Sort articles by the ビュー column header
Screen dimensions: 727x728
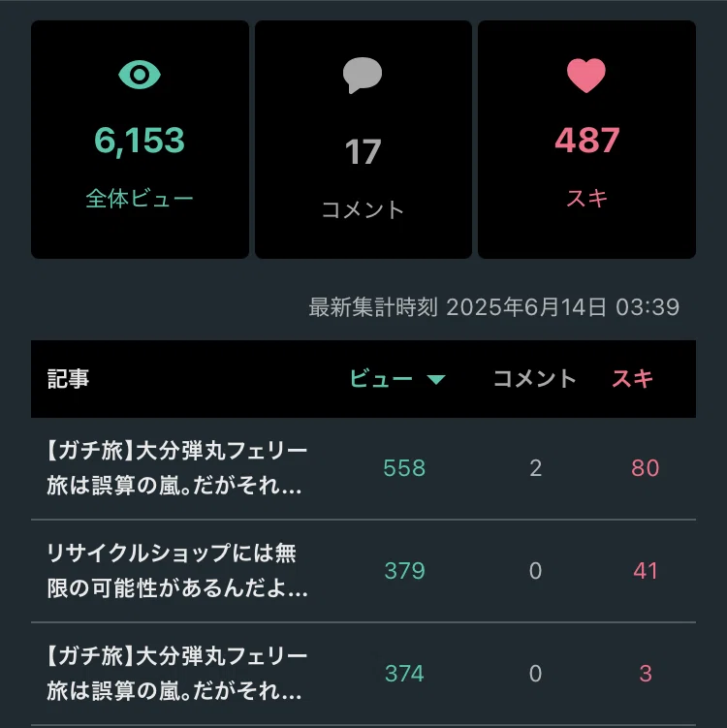381,379
